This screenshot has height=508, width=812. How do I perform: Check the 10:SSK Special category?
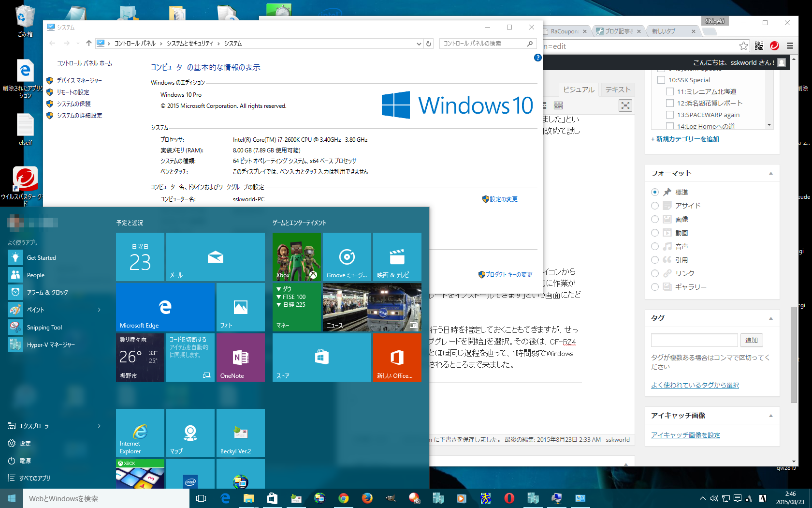[661, 80]
